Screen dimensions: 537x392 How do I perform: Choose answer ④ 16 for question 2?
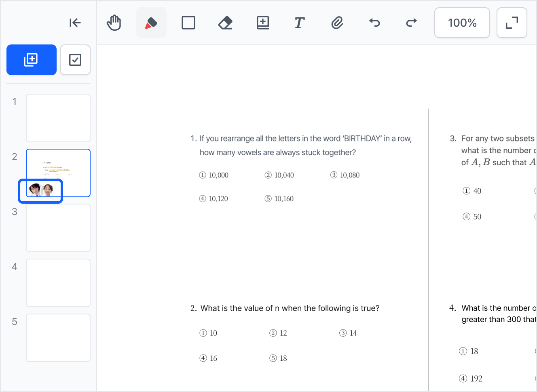point(209,358)
